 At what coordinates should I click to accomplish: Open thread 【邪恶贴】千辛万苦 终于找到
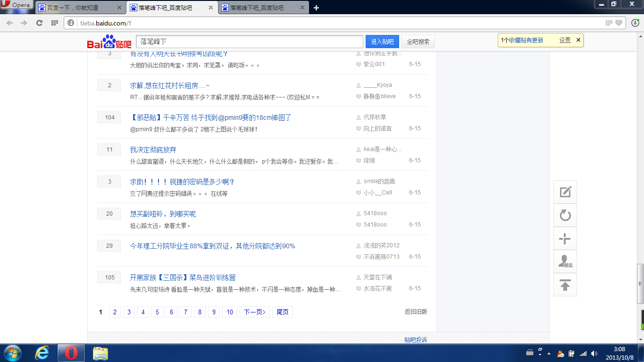[211, 118]
